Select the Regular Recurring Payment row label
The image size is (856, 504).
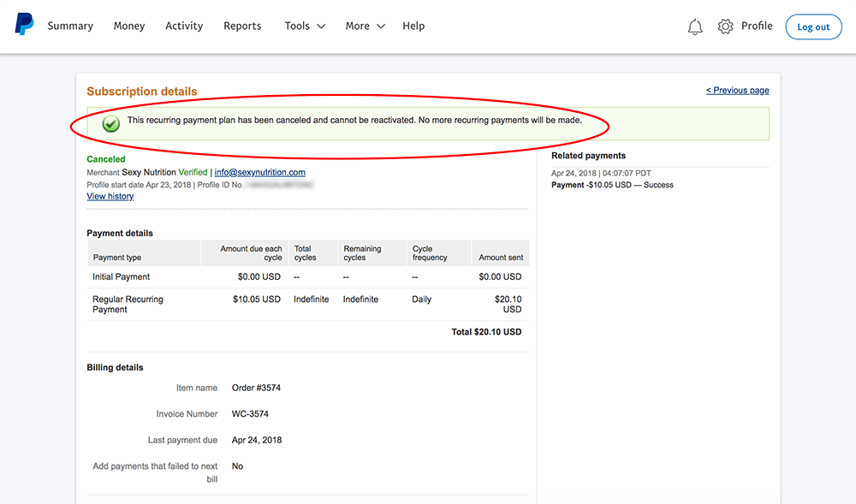128,305
